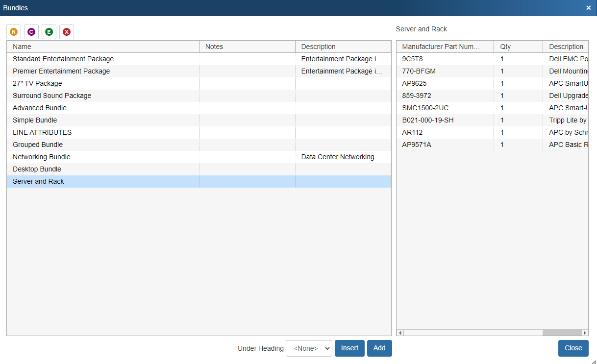Close the Bundles dialog with the X
Image resolution: width=597 pixels, height=364 pixels.
point(588,8)
